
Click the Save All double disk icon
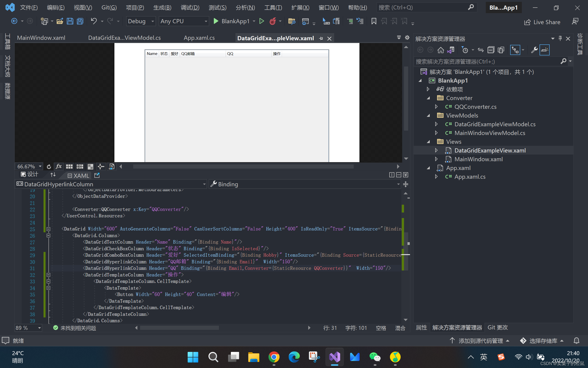[80, 21]
